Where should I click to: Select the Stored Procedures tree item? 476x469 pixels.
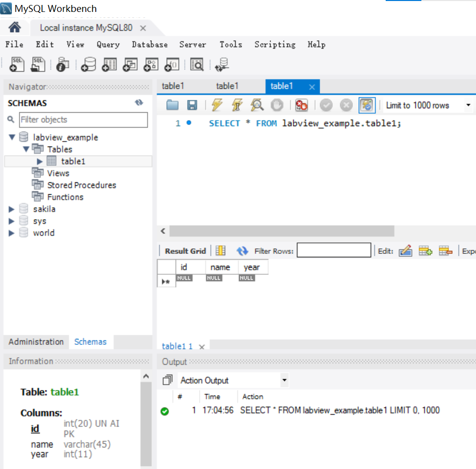tap(82, 185)
